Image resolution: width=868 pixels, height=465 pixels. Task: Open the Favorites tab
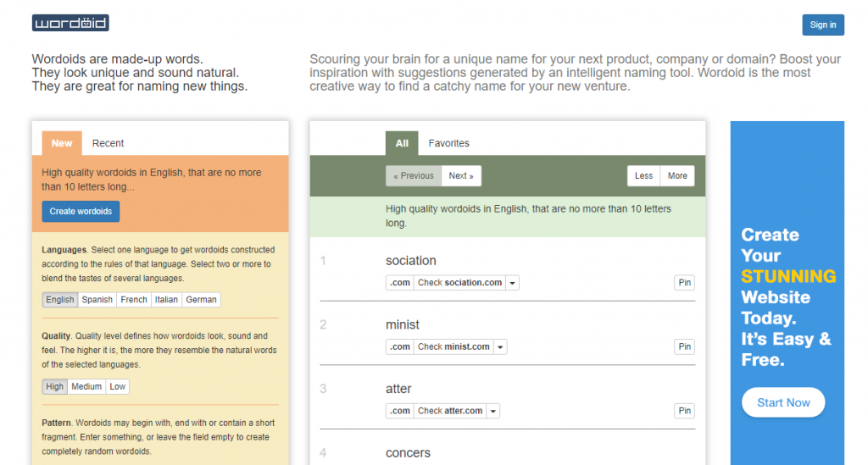pos(449,143)
